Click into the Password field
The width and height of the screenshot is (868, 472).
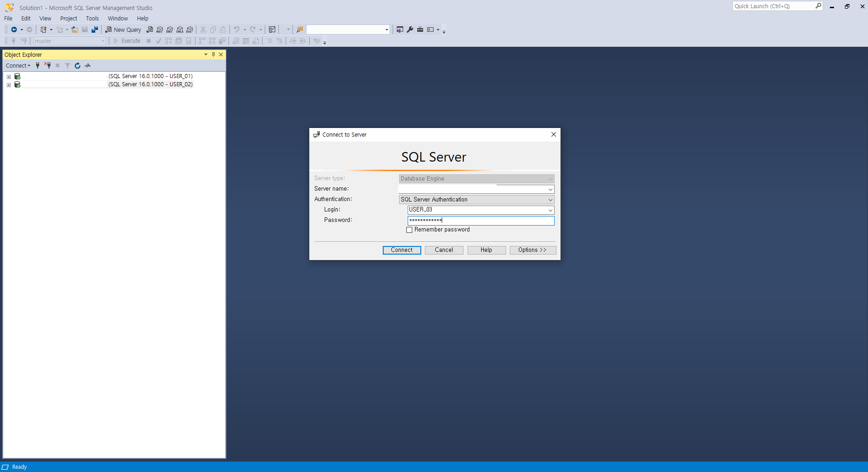[x=481, y=221]
